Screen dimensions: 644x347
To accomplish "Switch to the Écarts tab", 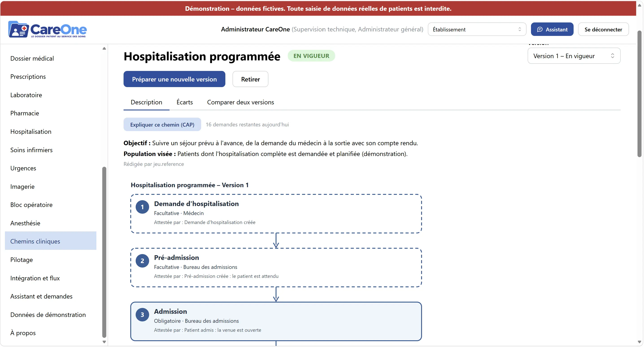I will click(x=185, y=102).
